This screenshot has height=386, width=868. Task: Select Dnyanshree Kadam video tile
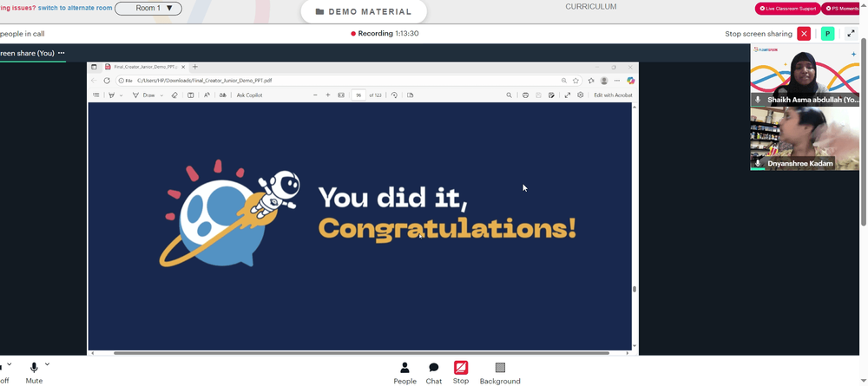click(x=805, y=139)
